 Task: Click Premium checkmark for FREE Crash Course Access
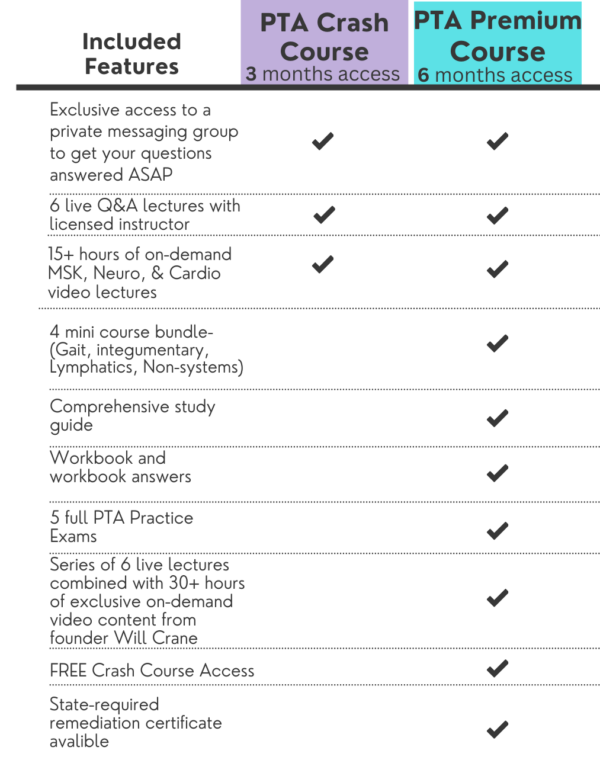497,667
